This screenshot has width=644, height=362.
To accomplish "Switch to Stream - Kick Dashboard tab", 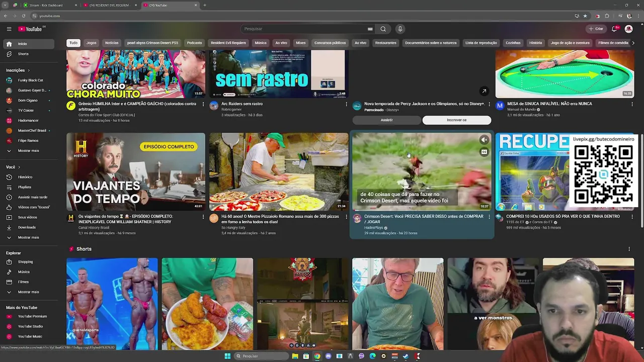I will 49,5.
